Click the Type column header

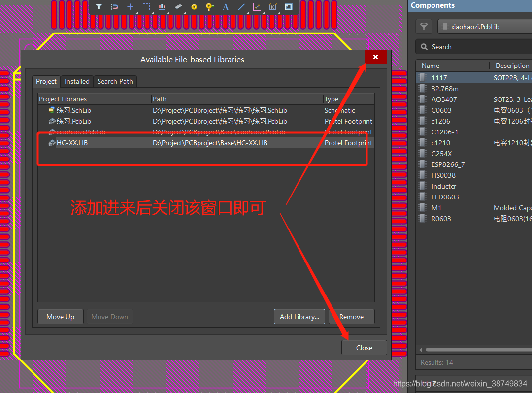(x=348, y=99)
